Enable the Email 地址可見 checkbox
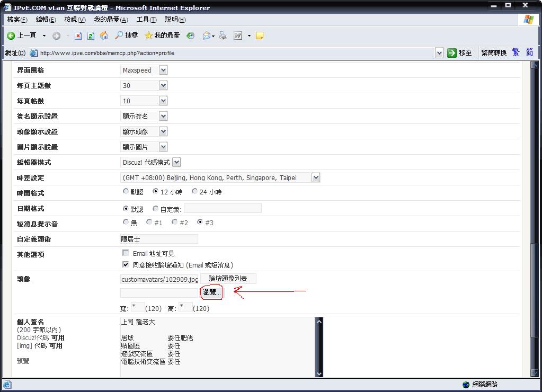This screenshot has height=392, width=542. [x=126, y=253]
